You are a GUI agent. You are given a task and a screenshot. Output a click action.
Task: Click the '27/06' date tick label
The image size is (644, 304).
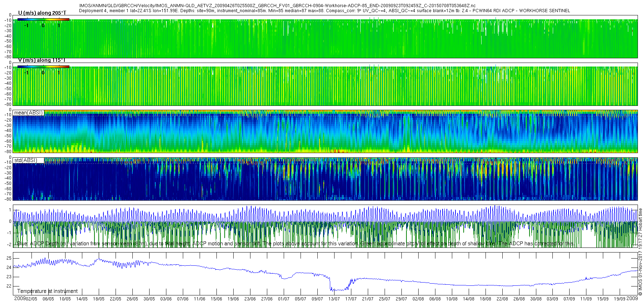267,299
